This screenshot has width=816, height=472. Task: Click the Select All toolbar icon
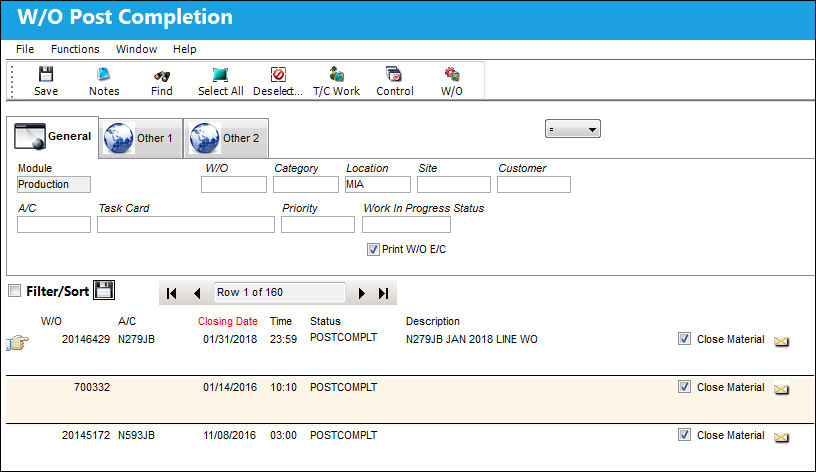(x=220, y=74)
